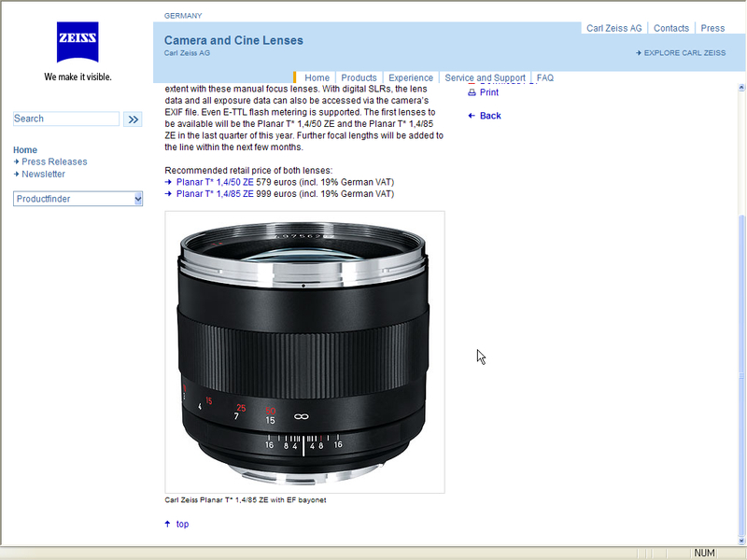
Task: Click arrow icon before Planar T* 1,4/85 ZE
Action: (x=168, y=194)
